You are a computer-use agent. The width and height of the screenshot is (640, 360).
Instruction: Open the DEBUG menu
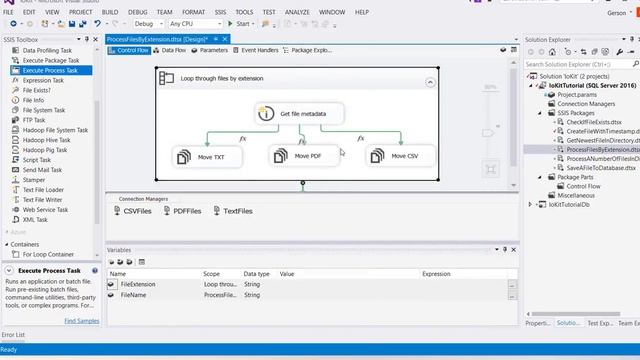pos(138,12)
